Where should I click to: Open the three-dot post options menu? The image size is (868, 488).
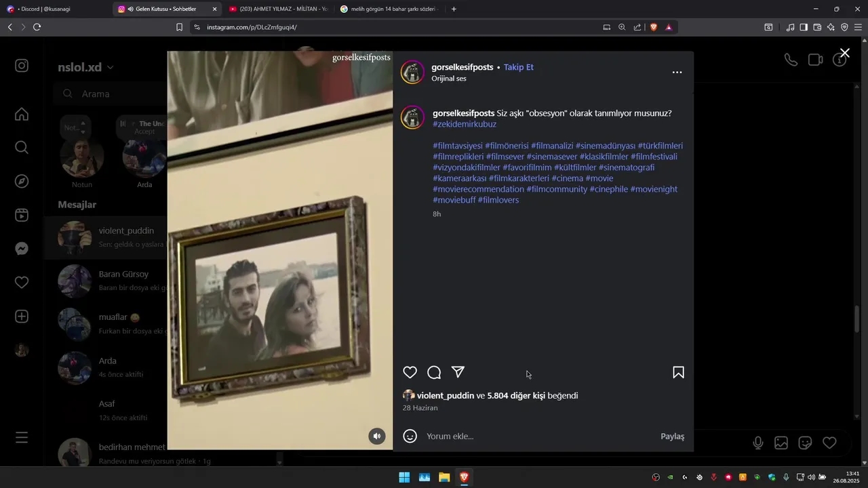pos(677,72)
